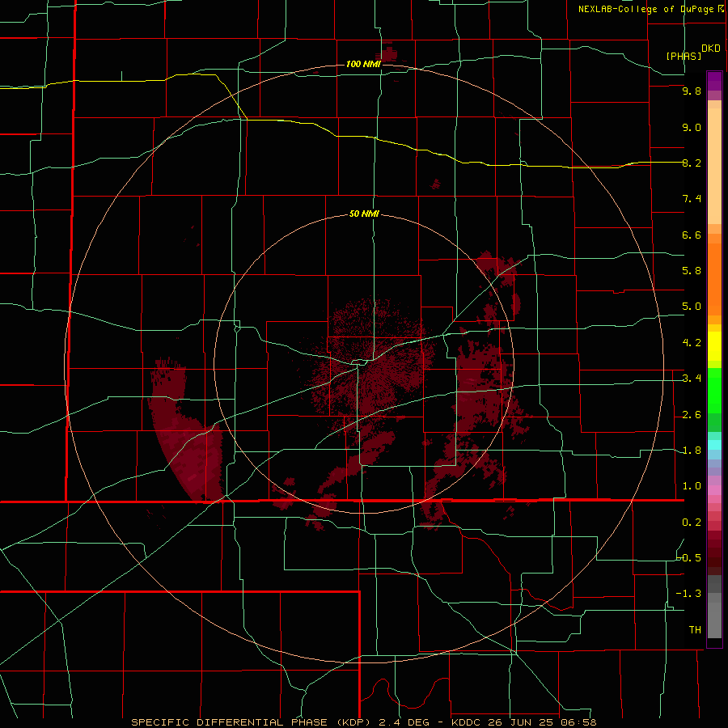This screenshot has width=728, height=728.
Task: Click the yellow color bar segment
Action: (714, 346)
